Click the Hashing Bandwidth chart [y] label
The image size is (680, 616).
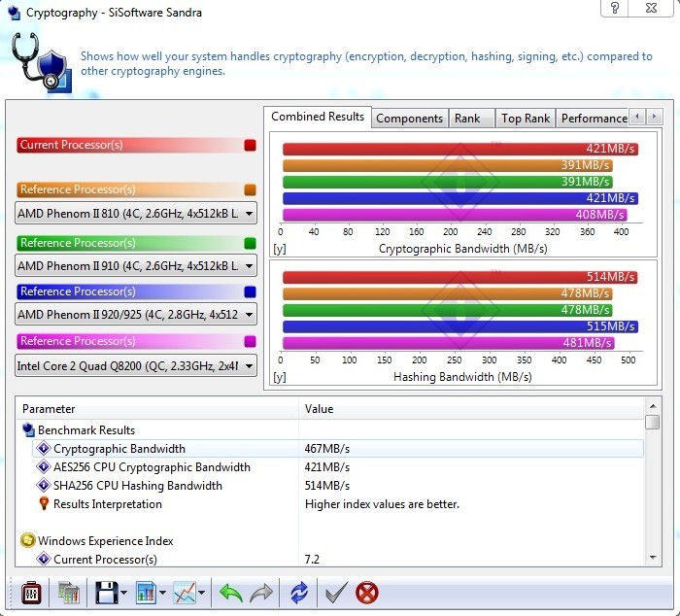point(280,377)
